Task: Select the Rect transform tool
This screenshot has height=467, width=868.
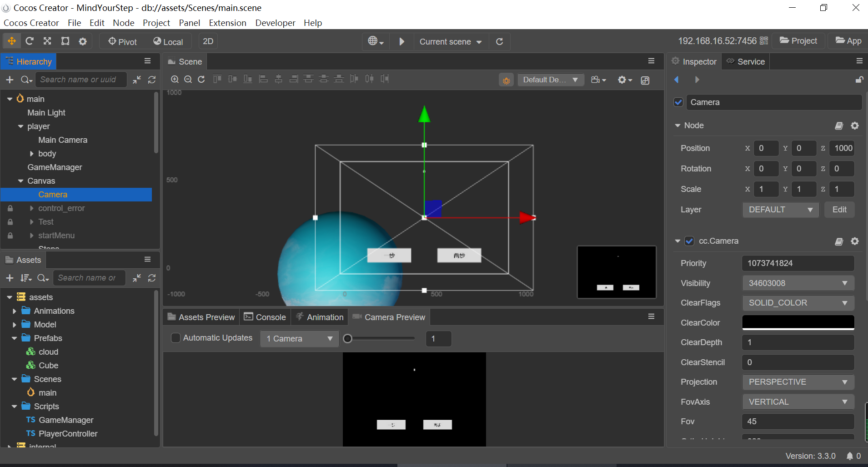Action: pyautogui.click(x=65, y=41)
